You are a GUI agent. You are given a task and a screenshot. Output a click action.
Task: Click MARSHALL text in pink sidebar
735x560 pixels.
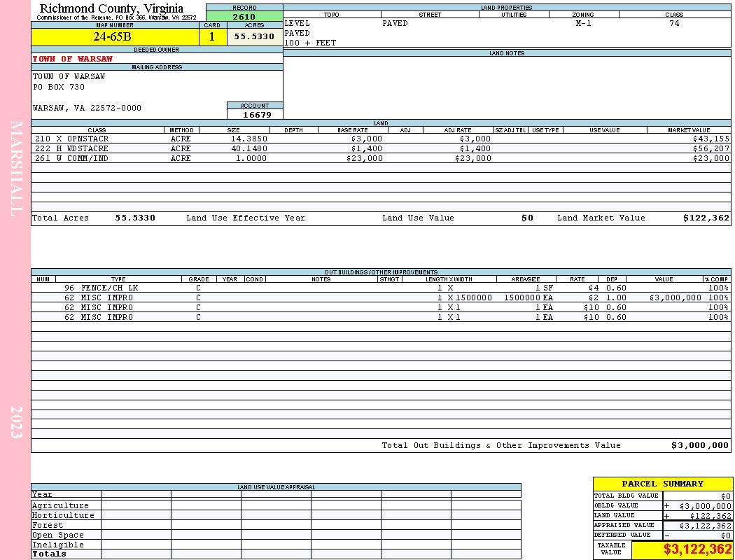[x=16, y=169]
